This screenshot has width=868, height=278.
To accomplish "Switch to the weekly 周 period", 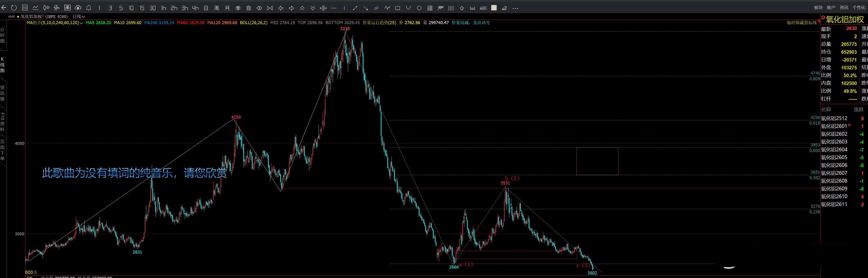I will (217, 8).
